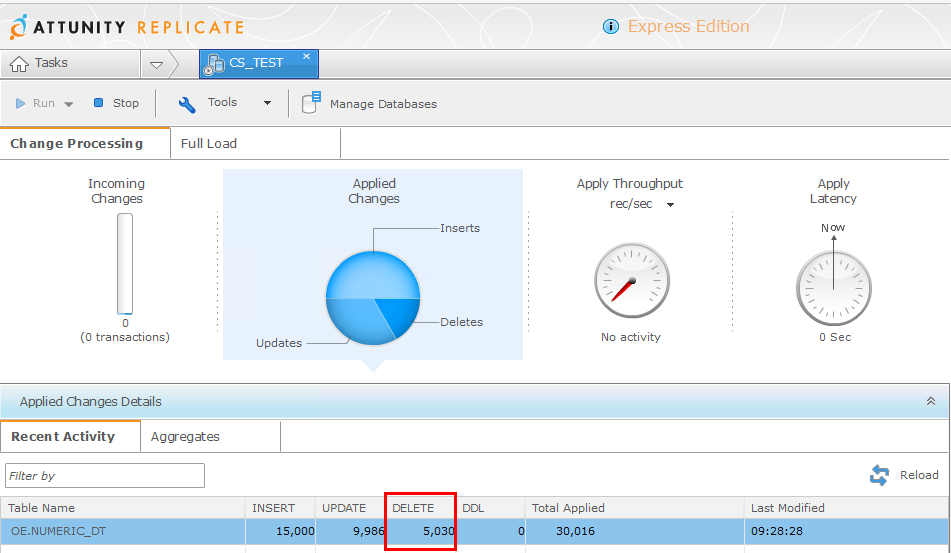Switch to the Recent Activity tab

[x=70, y=437]
